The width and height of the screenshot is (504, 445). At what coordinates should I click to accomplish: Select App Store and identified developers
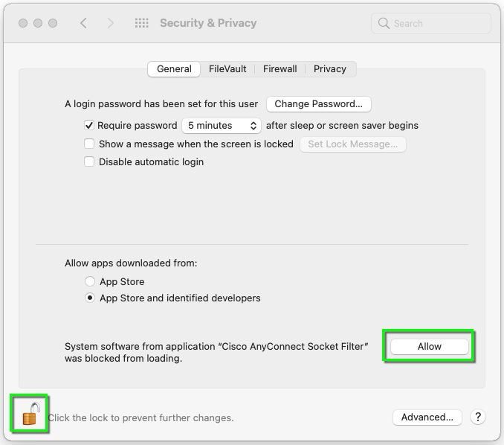tap(90, 298)
